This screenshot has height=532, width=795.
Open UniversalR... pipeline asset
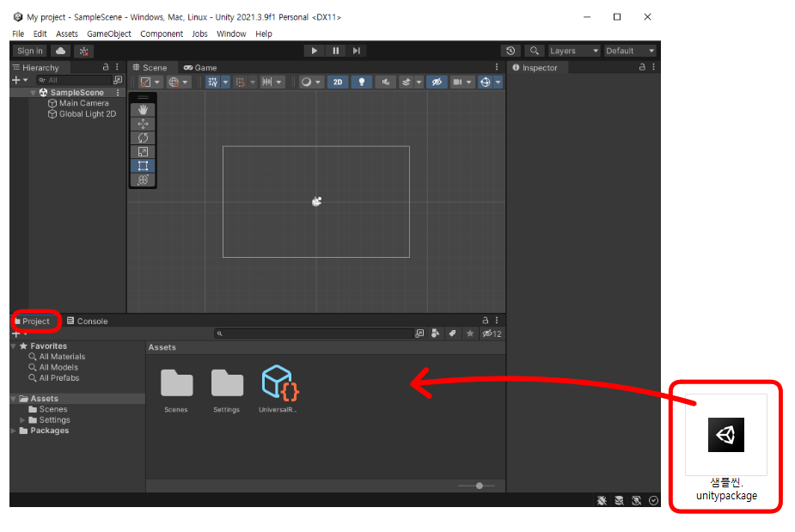[278, 389]
